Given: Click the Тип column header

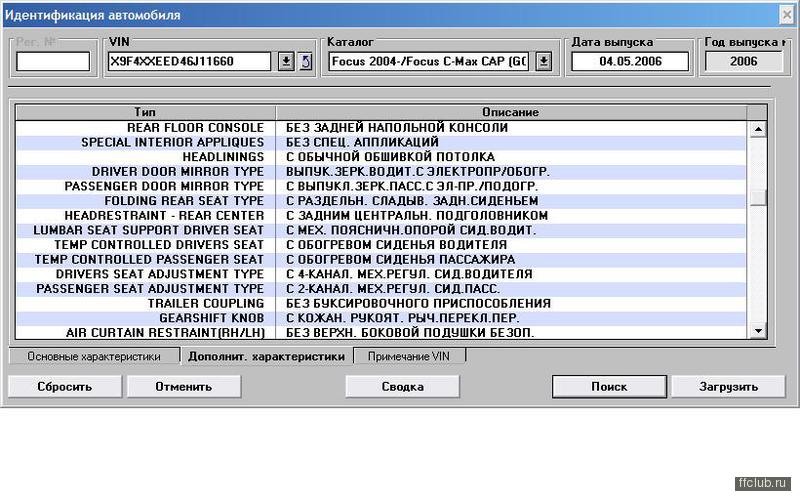Looking at the screenshot, I should click(x=145, y=112).
